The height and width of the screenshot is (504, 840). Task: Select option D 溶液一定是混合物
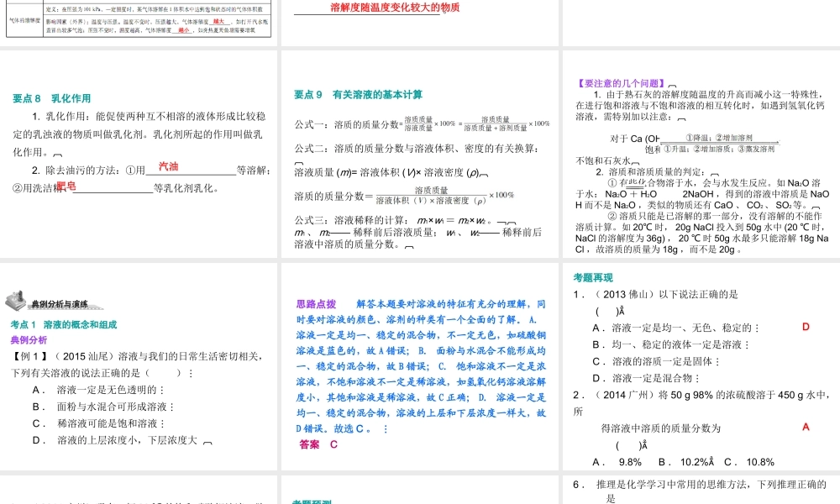coord(646,378)
